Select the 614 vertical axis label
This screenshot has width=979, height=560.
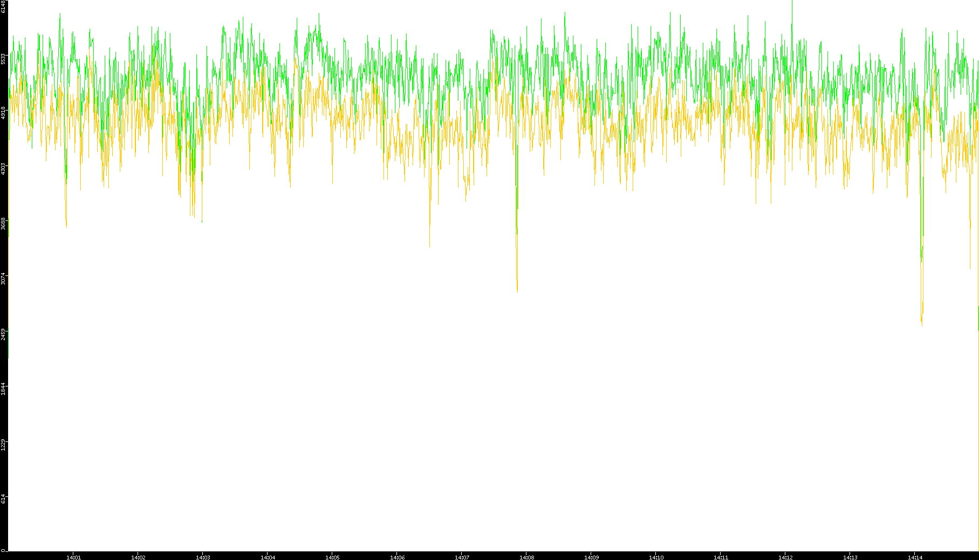tap(3, 499)
